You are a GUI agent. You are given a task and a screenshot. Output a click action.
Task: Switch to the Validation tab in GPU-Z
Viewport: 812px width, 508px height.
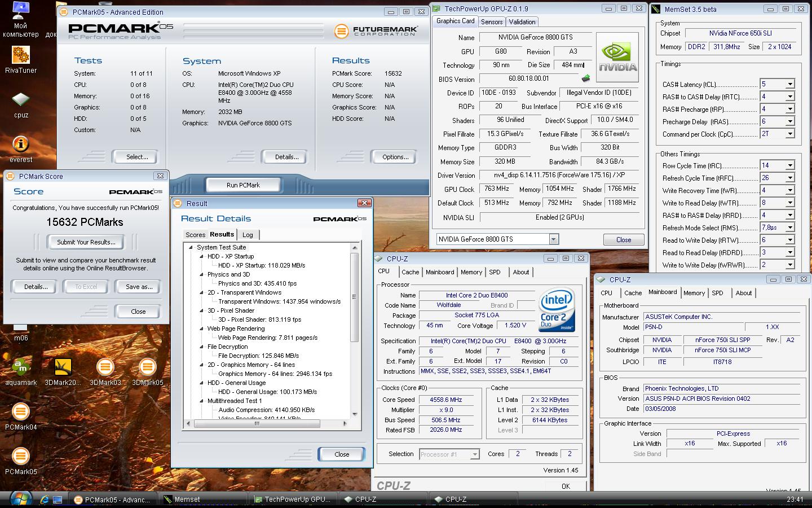pos(522,22)
